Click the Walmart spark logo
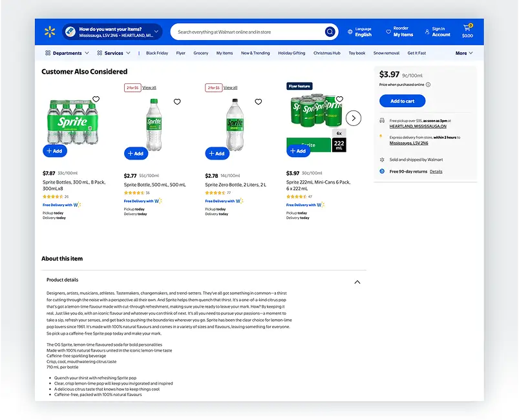Viewport: 519px width, 420px height. pos(50,32)
